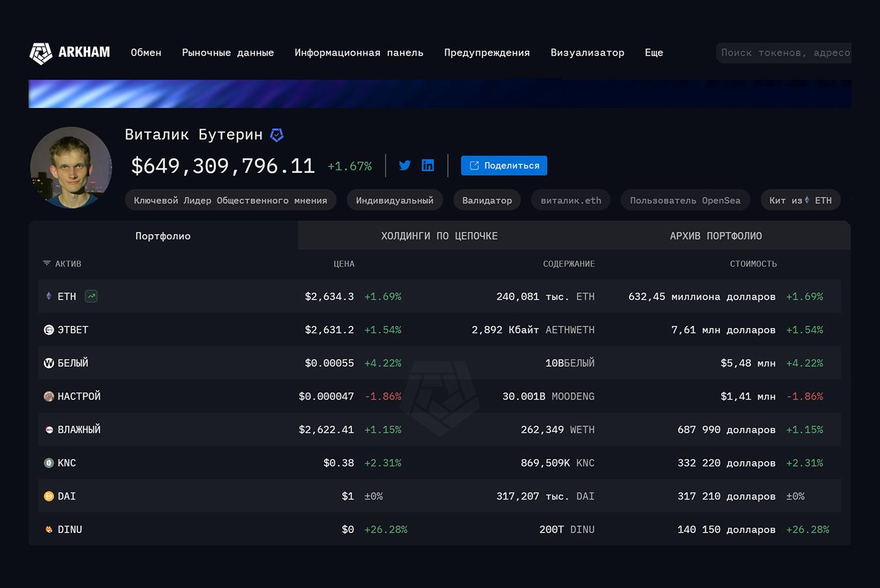Click the Пользователь OpenSea tag

[x=685, y=201]
